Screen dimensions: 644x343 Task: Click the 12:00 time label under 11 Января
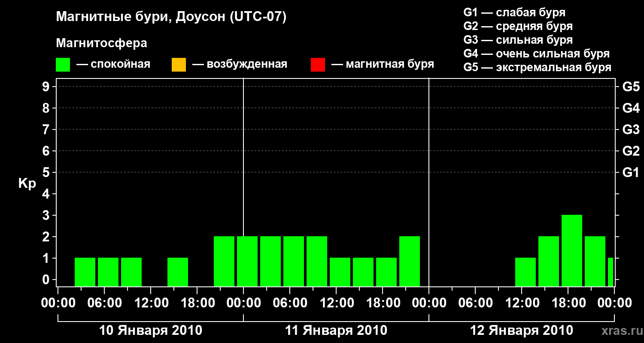tap(336, 303)
